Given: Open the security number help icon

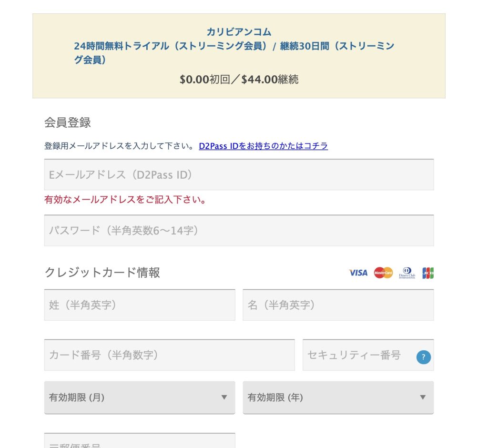Looking at the screenshot, I should click(423, 357).
